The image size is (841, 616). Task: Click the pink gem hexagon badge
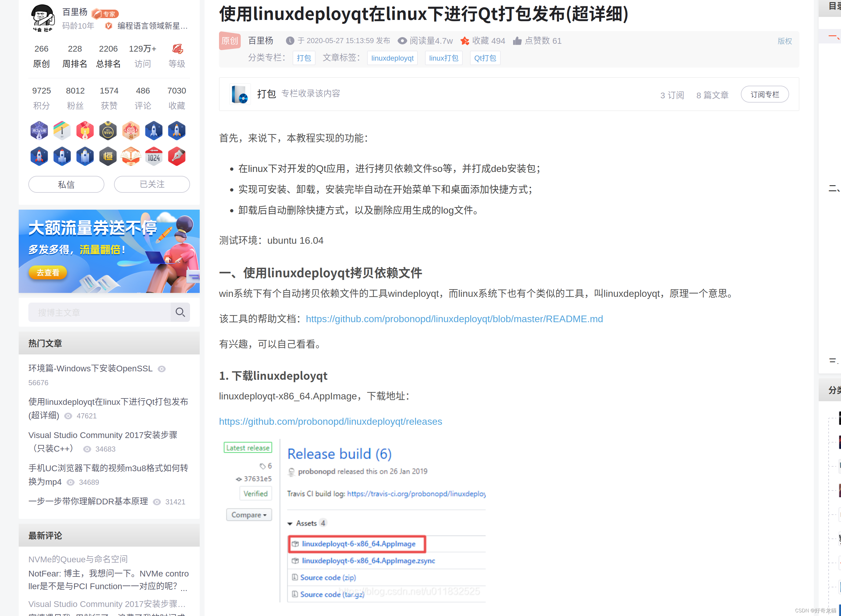coord(85,131)
